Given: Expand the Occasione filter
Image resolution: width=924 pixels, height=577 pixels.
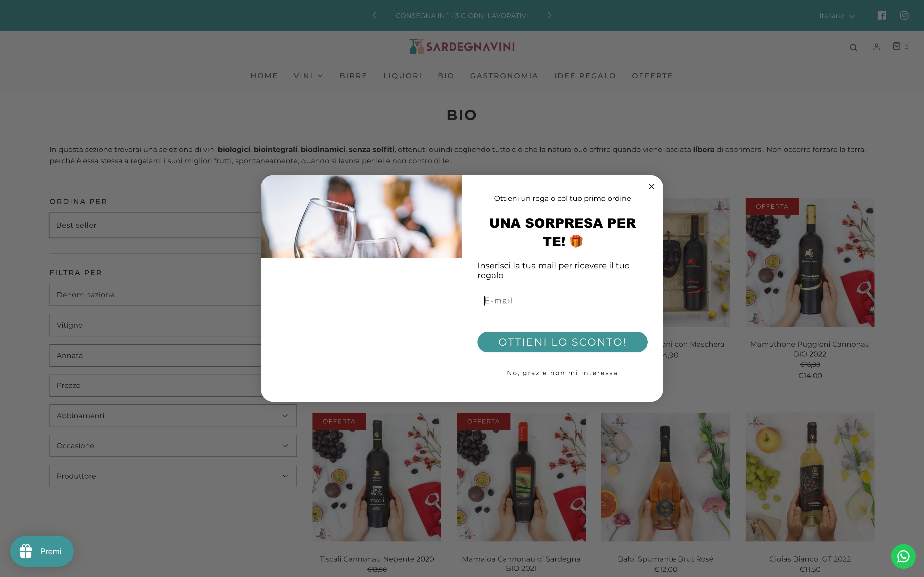Looking at the screenshot, I should [x=173, y=446].
